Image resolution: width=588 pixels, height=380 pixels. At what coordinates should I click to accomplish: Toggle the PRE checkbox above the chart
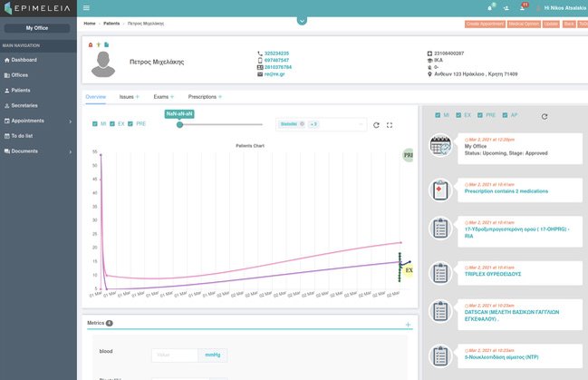tap(131, 124)
